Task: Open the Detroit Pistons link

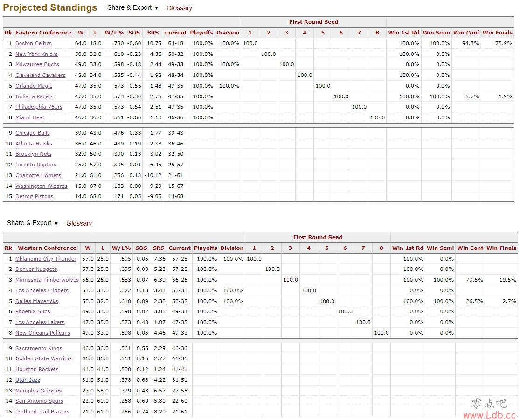Action: 34,196
